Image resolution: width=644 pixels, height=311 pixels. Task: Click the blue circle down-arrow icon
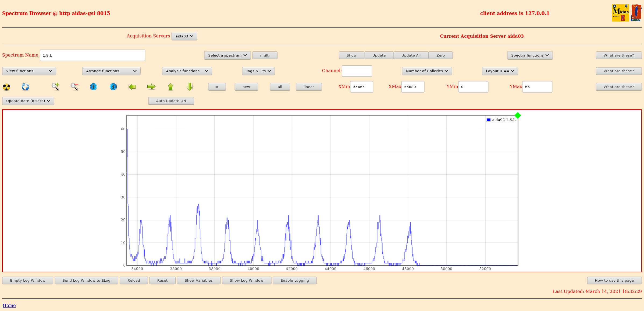pyautogui.click(x=93, y=87)
